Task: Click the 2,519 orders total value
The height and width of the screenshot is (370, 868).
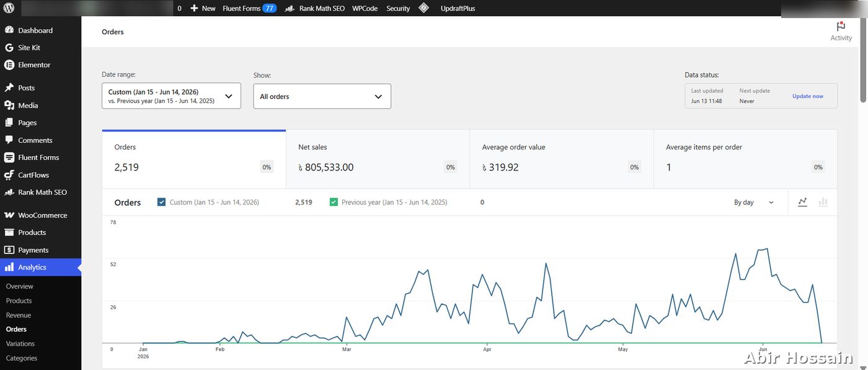Action: pos(126,167)
